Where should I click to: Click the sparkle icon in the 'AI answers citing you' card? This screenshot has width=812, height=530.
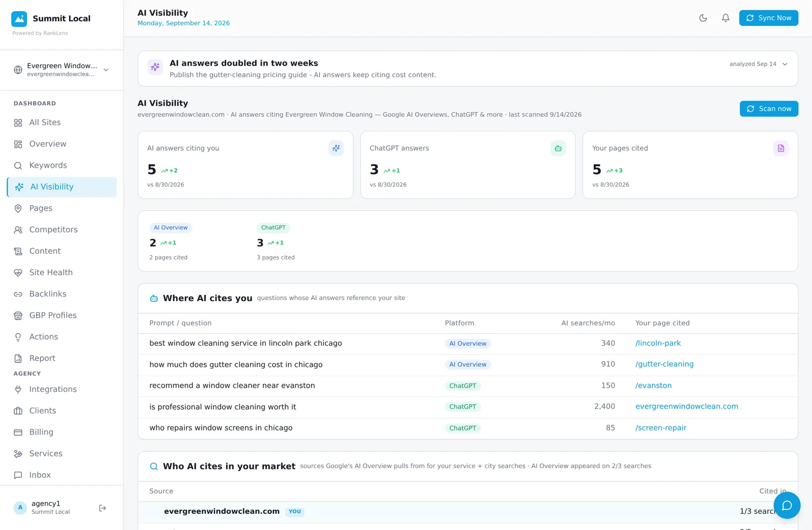pyautogui.click(x=336, y=148)
